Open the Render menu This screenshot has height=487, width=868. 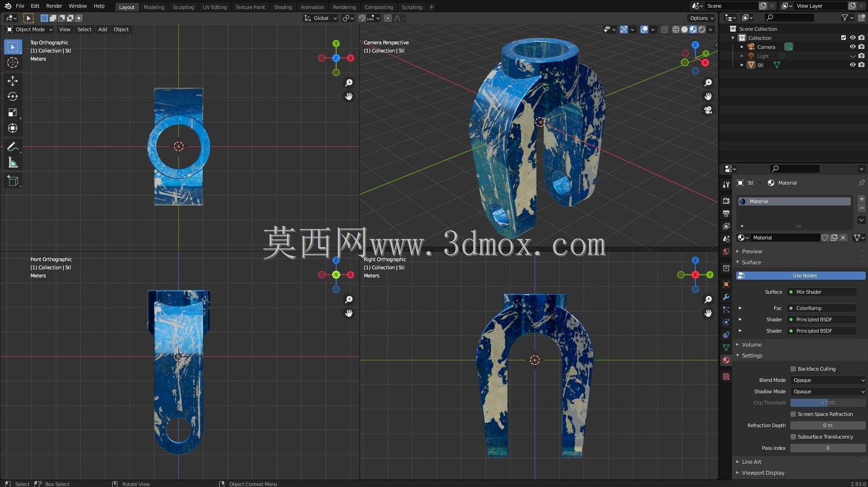54,6
